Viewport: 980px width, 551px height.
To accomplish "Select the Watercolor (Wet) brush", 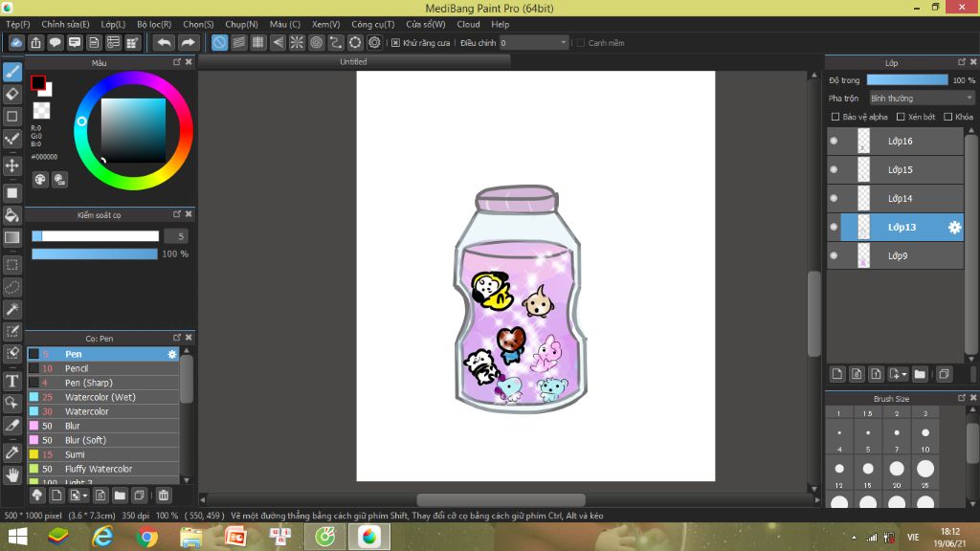I will coord(103,397).
